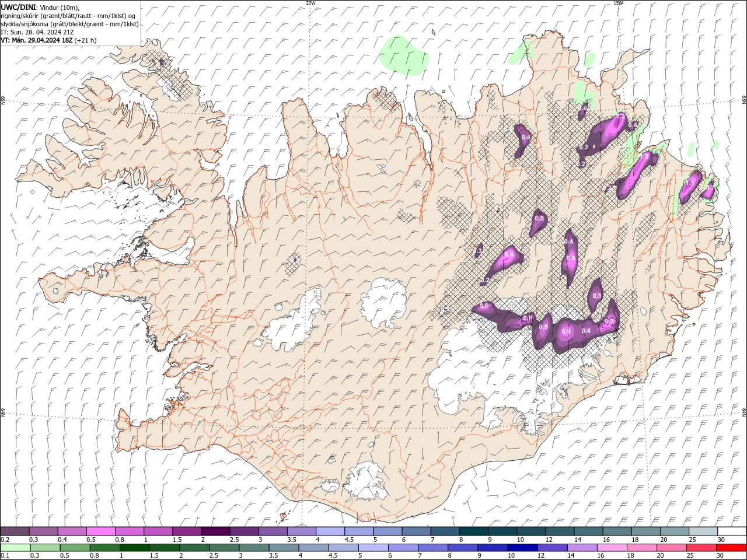747x560 pixels.
Task: Pick the darkest blue swatch between 10 and 12
Action: coord(522,548)
